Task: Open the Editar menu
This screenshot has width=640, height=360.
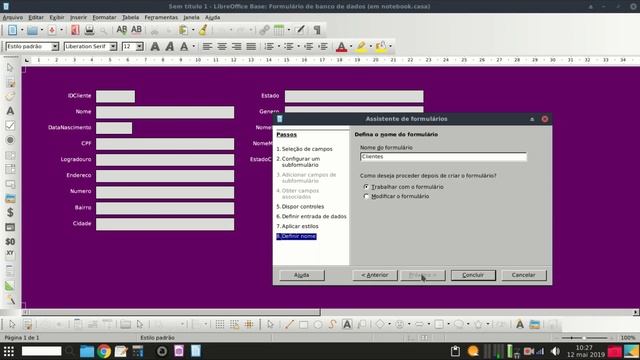Action: pyautogui.click(x=36, y=18)
